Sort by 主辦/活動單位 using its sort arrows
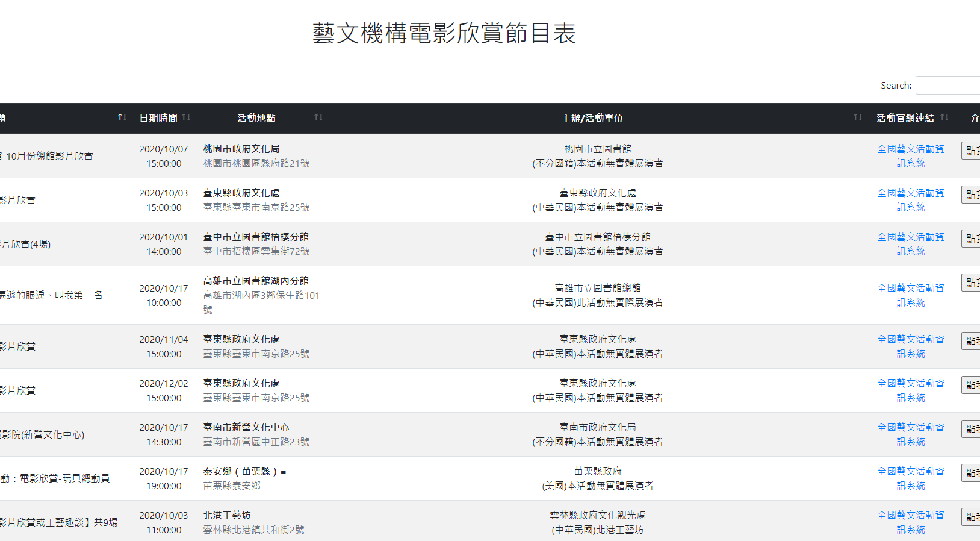This screenshot has width=980, height=541. 857,117
